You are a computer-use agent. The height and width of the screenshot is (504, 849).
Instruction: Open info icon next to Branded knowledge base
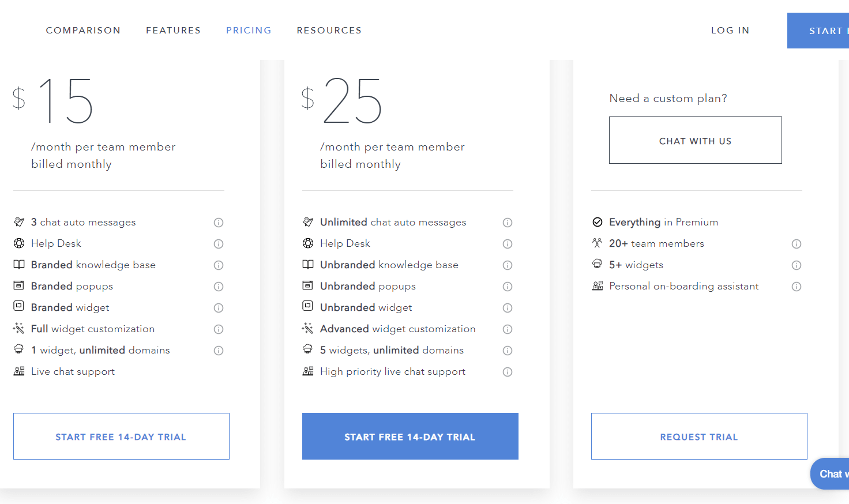click(x=219, y=265)
